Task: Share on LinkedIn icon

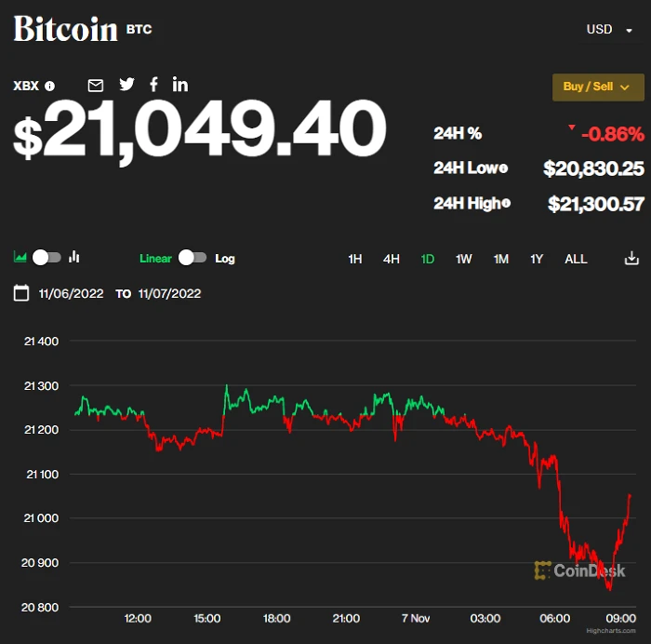Action: coord(180,85)
